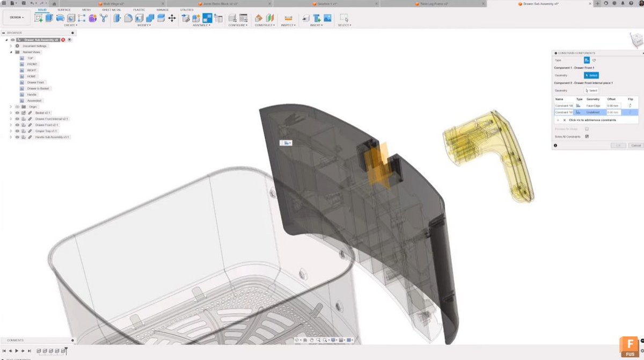Enable the Solve All Constraints checkbox

click(x=587, y=136)
